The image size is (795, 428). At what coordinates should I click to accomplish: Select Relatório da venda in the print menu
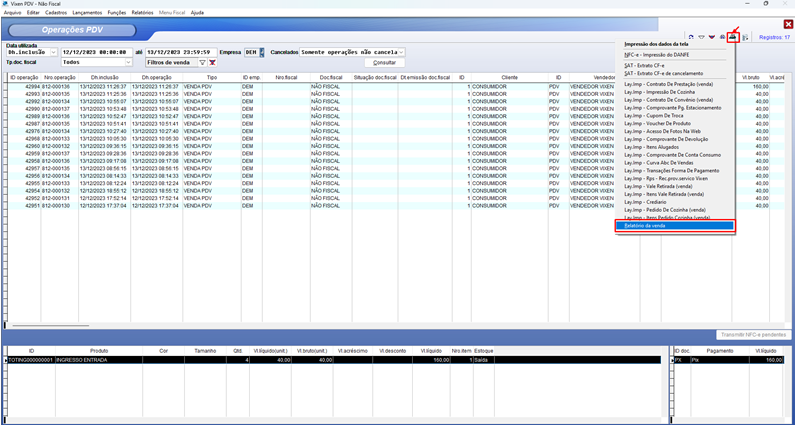point(673,226)
